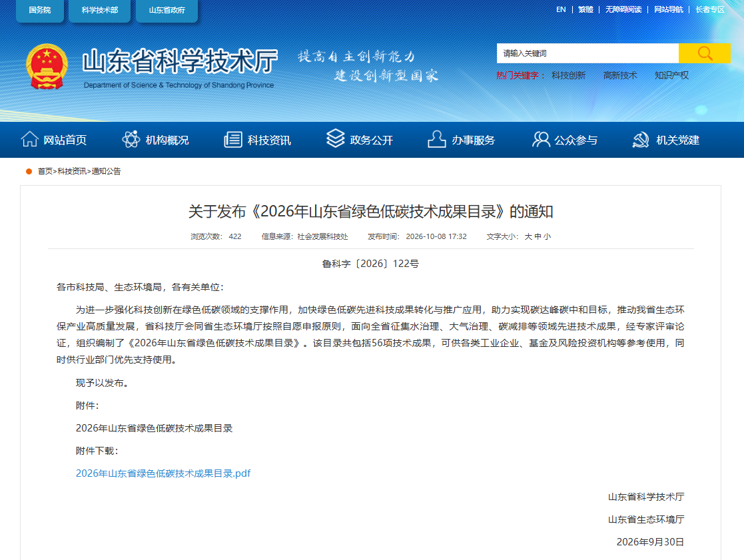Image resolution: width=744 pixels, height=560 pixels.
Task: Set text size to 大
Action: 528,236
